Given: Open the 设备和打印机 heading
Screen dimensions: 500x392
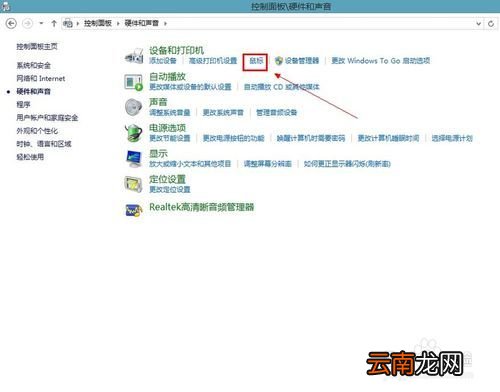Looking at the screenshot, I should coord(176,50).
